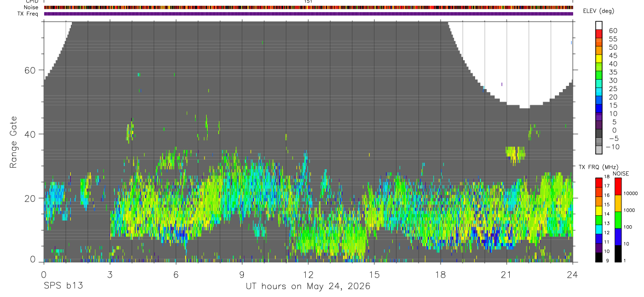Click frequency label '9' on TX FRQ scale
644x297 pixels.
click(606, 260)
